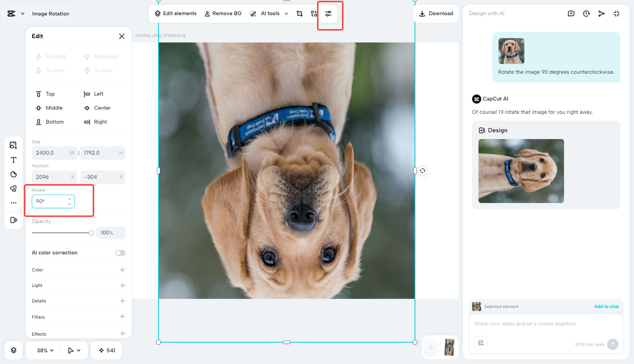Share the design via the share icon
The height and width of the screenshot is (364, 634).
pyautogui.click(x=601, y=13)
